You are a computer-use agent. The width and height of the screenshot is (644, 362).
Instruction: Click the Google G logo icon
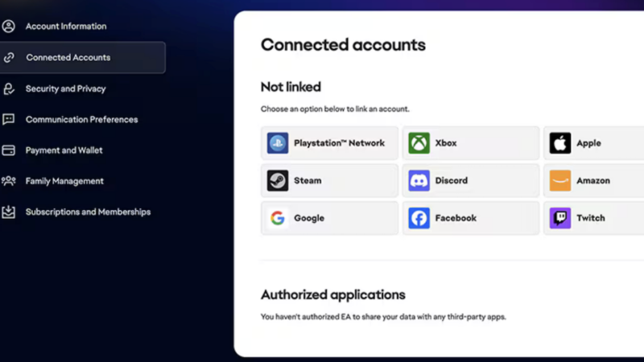click(x=278, y=218)
